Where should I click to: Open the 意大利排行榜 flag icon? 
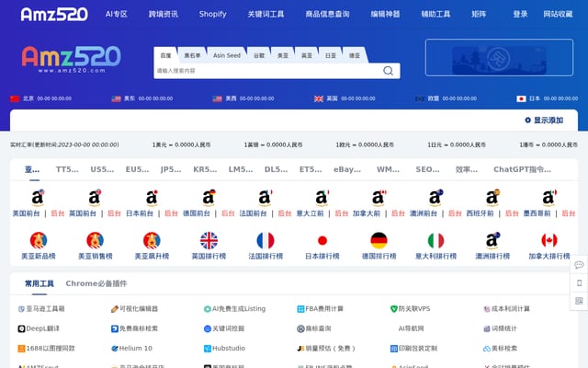(435, 241)
